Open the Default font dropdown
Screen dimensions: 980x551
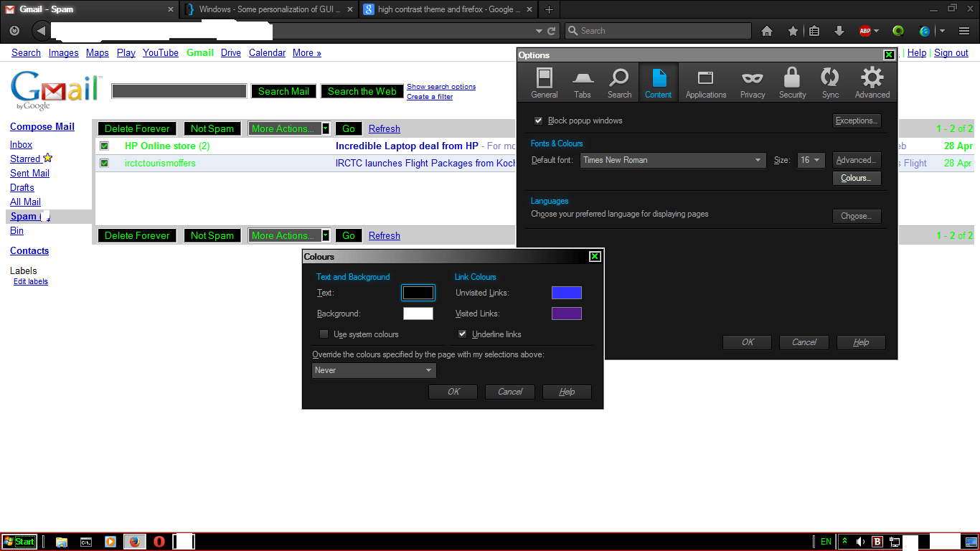[x=673, y=160]
